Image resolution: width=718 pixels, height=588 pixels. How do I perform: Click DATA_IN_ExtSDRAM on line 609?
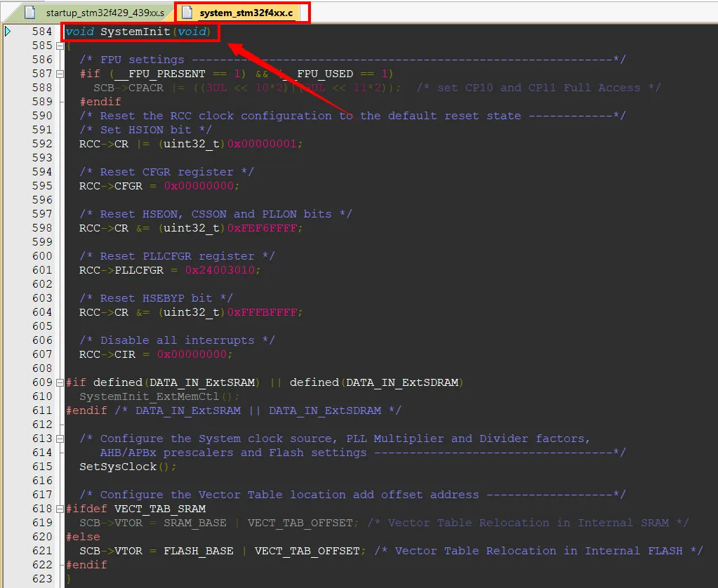coord(402,382)
